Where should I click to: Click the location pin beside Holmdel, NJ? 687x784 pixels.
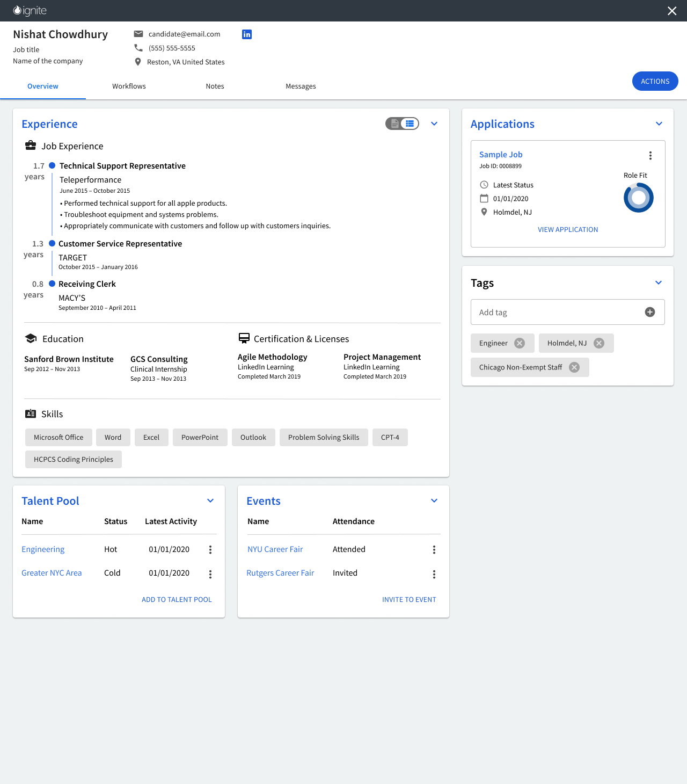pos(484,212)
